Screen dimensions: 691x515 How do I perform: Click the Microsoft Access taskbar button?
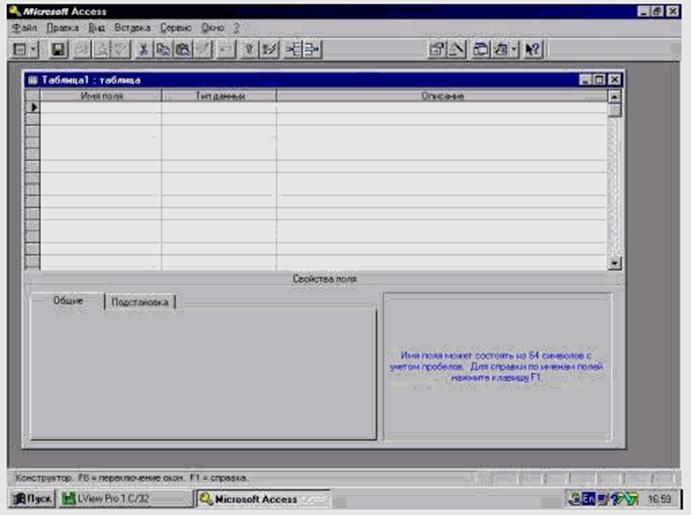[x=263, y=499]
